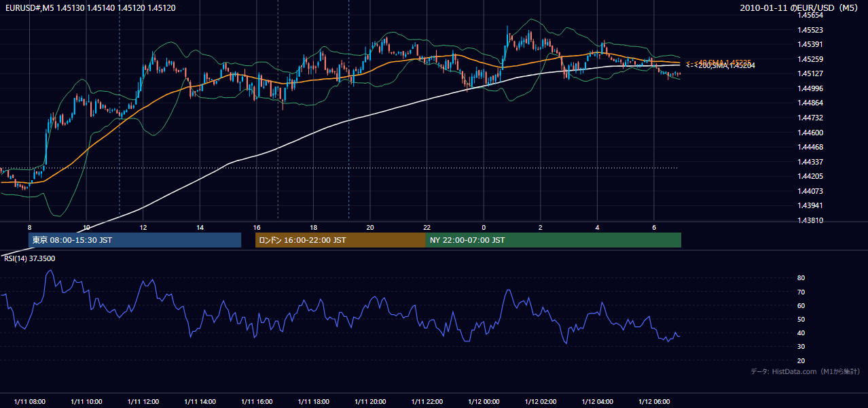Click price axis value 1.44732
Viewport: 868px width, 408px height.
[810, 118]
